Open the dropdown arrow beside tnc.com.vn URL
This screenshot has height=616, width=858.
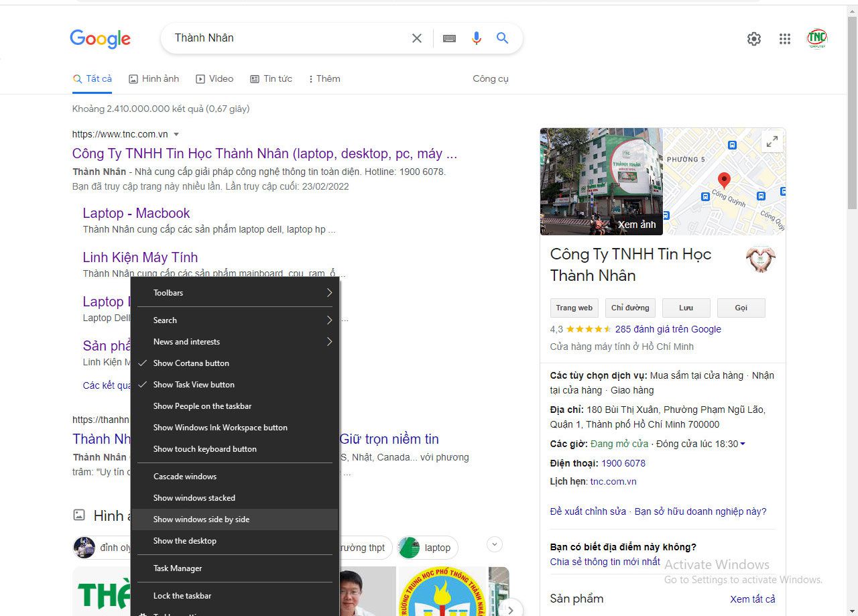pyautogui.click(x=176, y=134)
